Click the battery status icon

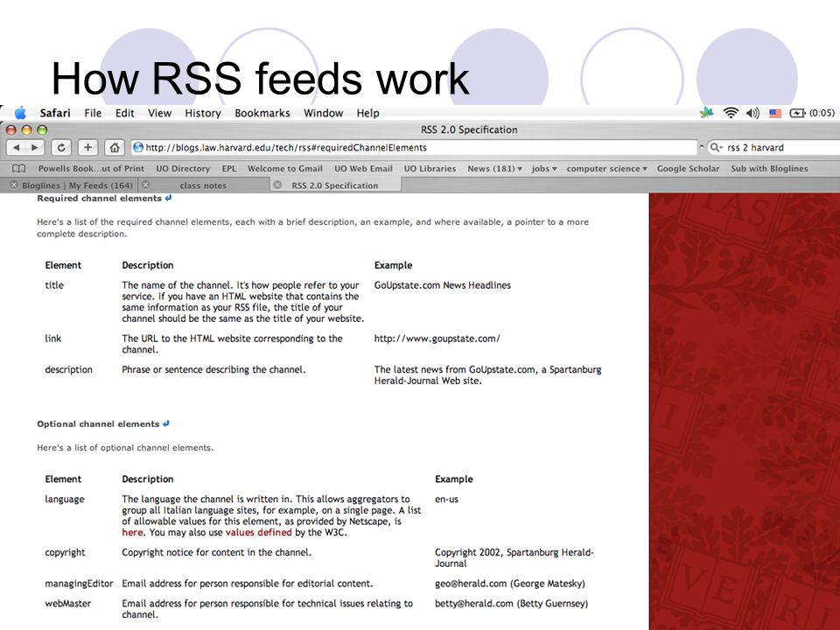point(797,113)
